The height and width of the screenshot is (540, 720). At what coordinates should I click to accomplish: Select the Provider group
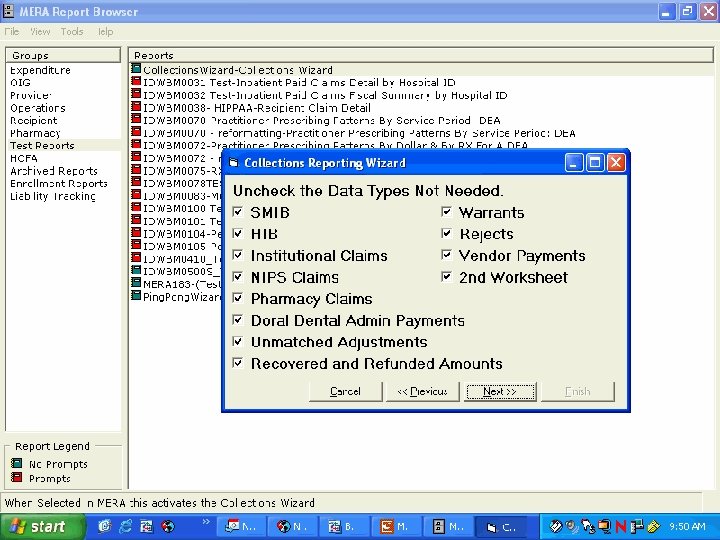30,96
